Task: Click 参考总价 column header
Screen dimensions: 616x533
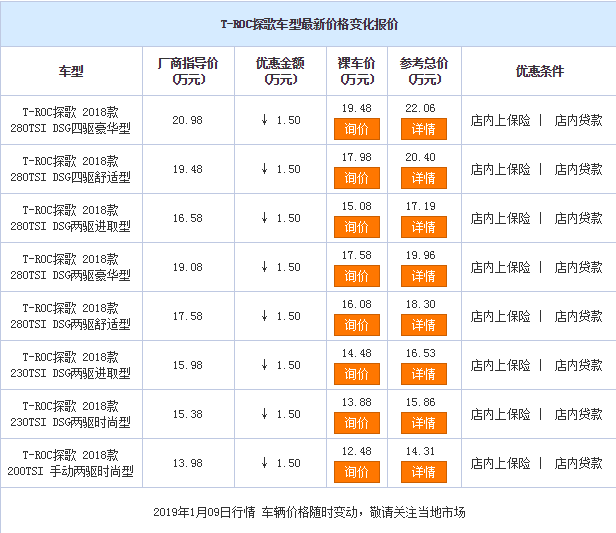Action: (x=424, y=71)
